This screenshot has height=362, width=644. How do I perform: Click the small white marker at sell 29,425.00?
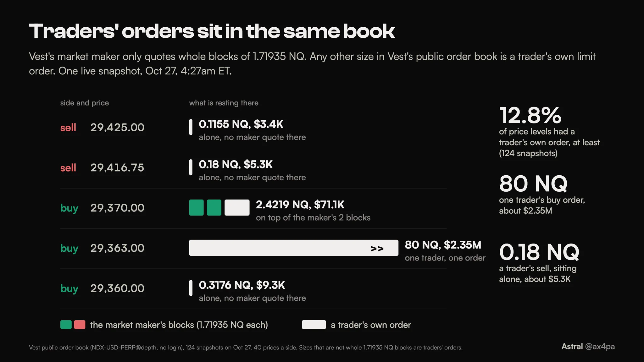[x=191, y=127]
